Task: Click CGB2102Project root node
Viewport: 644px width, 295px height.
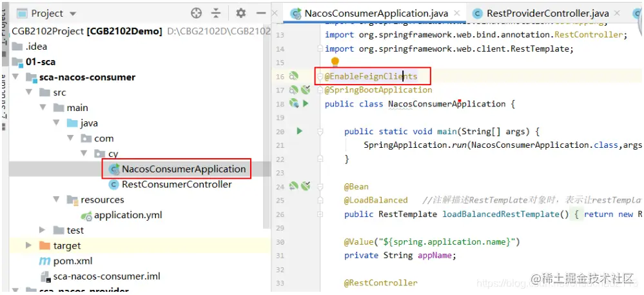Action: pyautogui.click(x=87, y=31)
